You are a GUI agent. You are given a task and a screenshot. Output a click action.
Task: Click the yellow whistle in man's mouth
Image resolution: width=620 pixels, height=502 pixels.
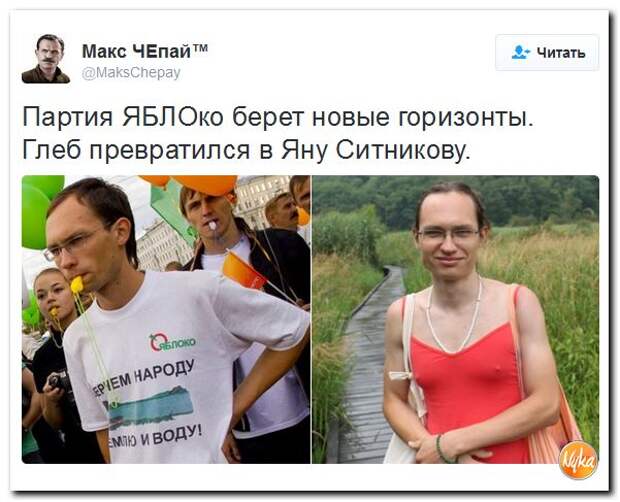pyautogui.click(x=77, y=285)
